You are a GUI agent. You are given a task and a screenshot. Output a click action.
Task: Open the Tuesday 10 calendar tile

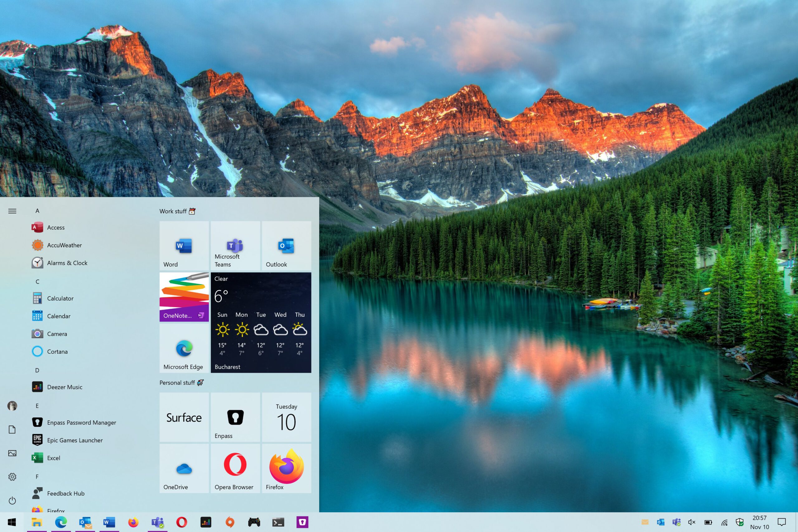click(286, 417)
